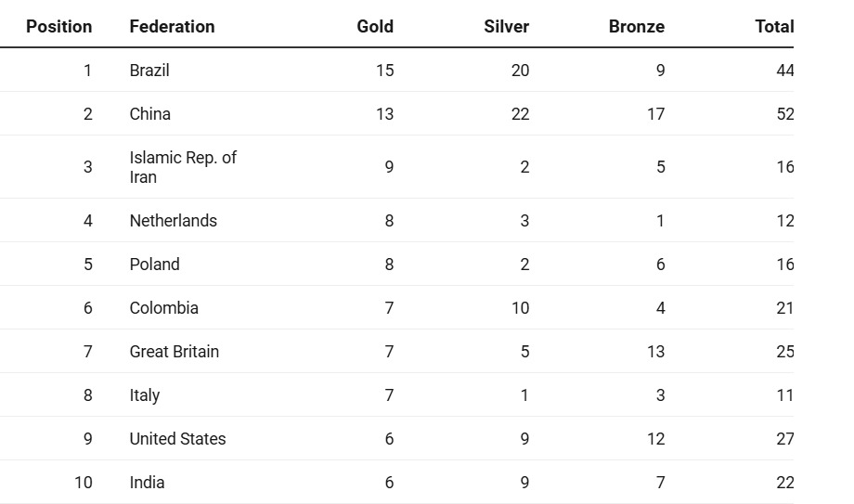Click the Poland row name
The width and height of the screenshot is (854, 504).
coord(155,265)
